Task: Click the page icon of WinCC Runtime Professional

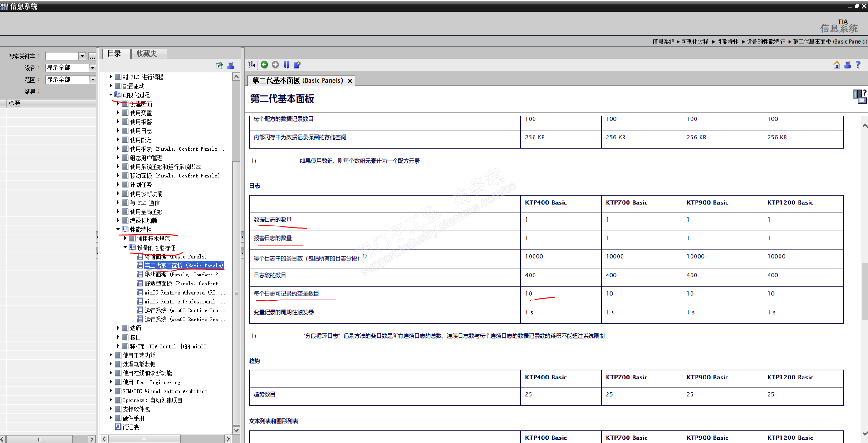Action: (x=140, y=301)
